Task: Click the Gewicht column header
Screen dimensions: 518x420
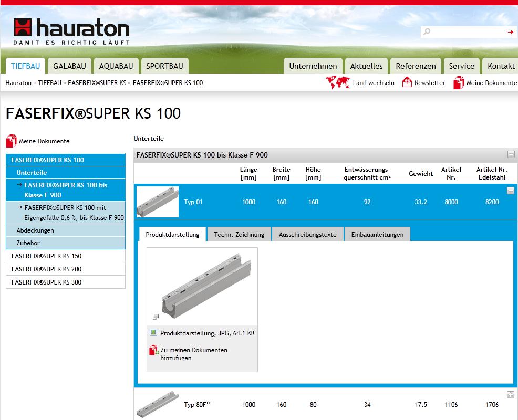Action: (420, 174)
